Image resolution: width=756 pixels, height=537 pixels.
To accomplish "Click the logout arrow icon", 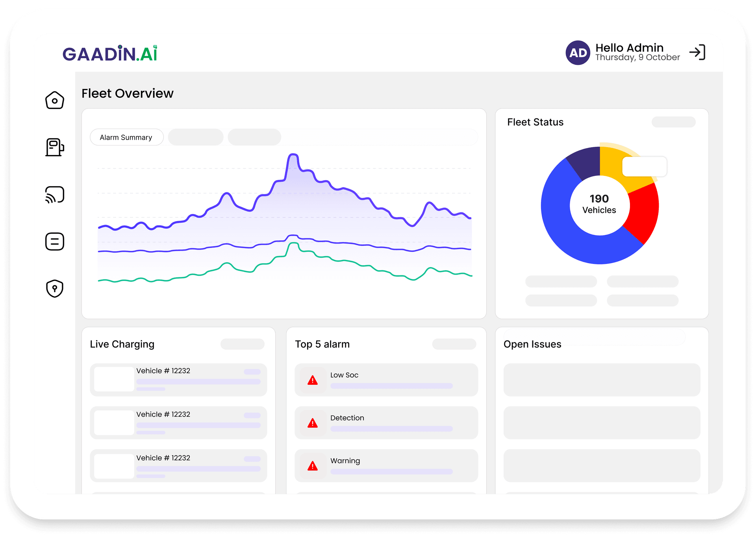I will (698, 52).
